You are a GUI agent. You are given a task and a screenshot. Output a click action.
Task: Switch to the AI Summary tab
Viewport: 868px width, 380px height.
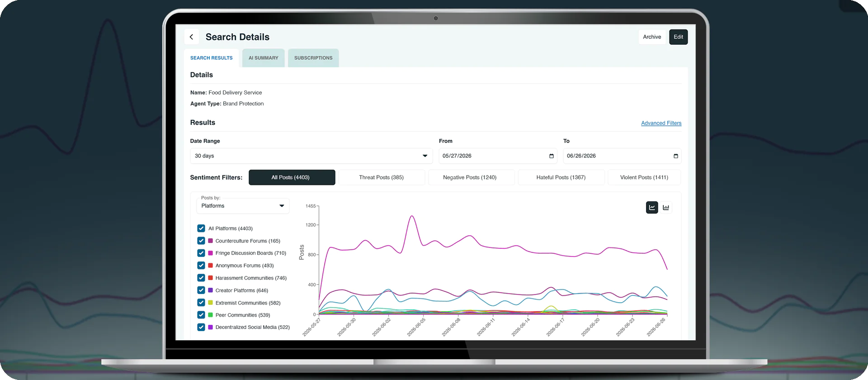pyautogui.click(x=264, y=58)
